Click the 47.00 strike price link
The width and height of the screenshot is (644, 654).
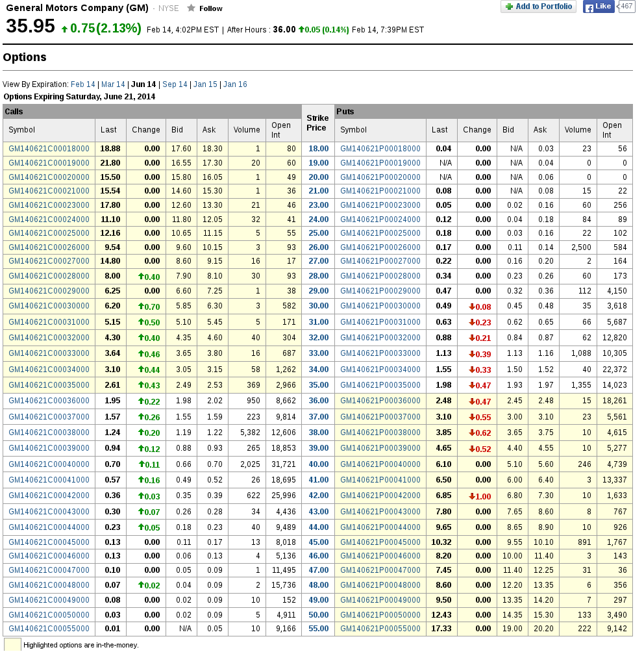coord(319,570)
